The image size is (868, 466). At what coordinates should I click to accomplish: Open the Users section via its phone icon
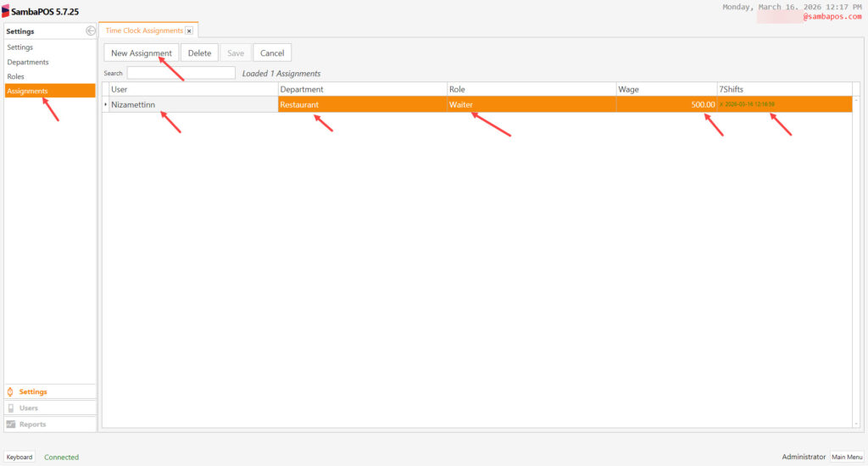click(10, 408)
